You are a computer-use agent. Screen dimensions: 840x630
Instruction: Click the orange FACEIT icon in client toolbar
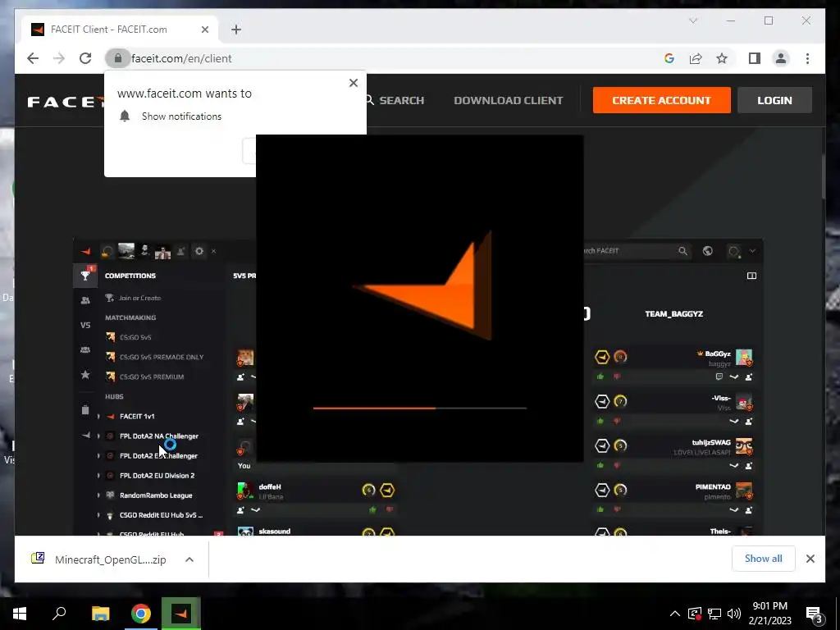point(85,251)
